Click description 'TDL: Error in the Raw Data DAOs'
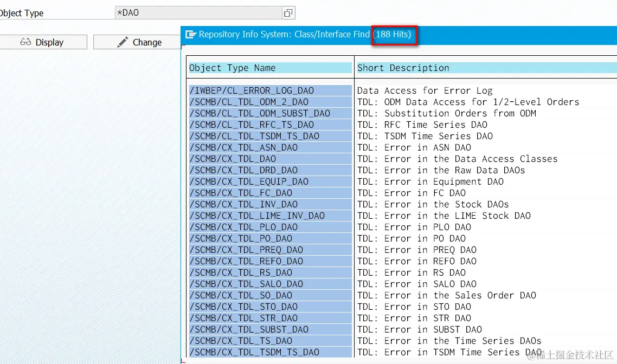617x364 pixels. (441, 171)
